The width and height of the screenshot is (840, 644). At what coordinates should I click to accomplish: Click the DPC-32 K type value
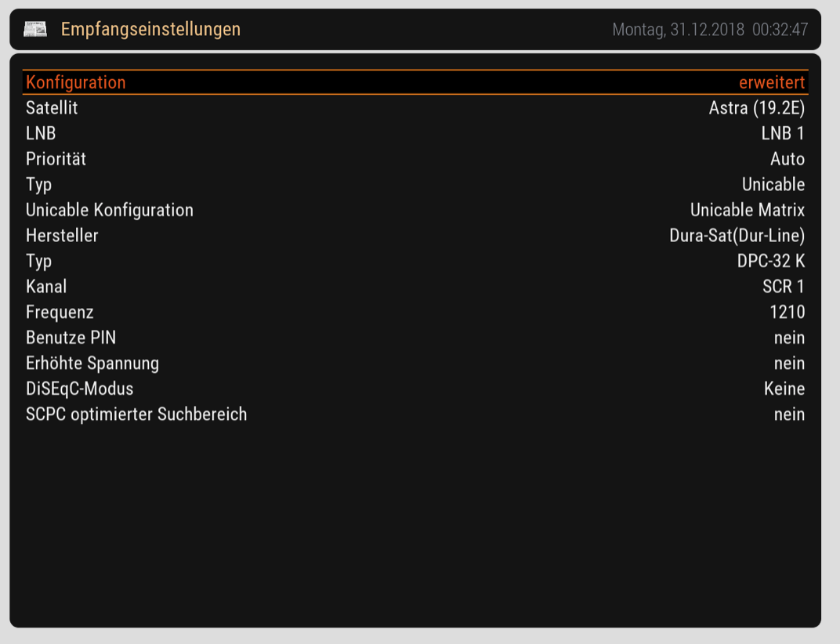pos(770,261)
